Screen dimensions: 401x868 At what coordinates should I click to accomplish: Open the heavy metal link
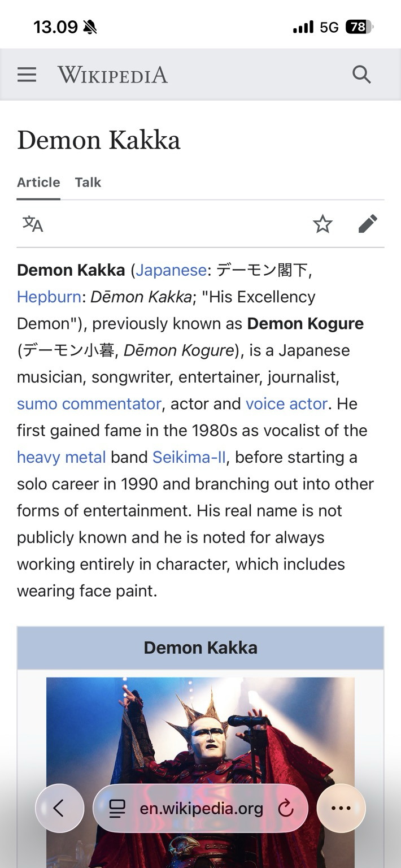click(x=61, y=457)
